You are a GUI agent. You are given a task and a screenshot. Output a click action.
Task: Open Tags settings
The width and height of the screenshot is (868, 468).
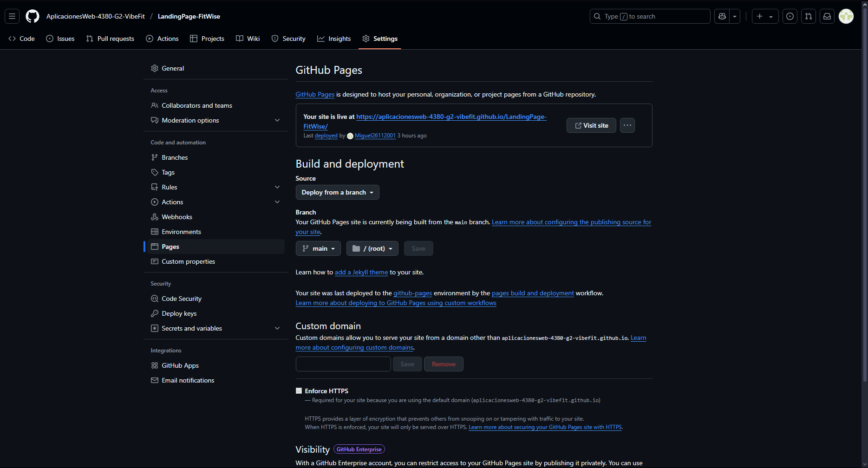pyautogui.click(x=216, y=172)
